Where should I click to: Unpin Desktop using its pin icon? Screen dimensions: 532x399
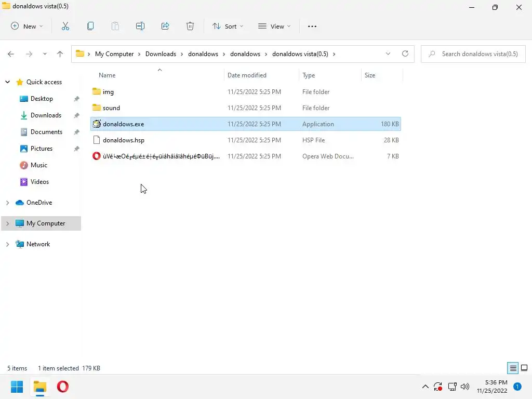(x=77, y=99)
